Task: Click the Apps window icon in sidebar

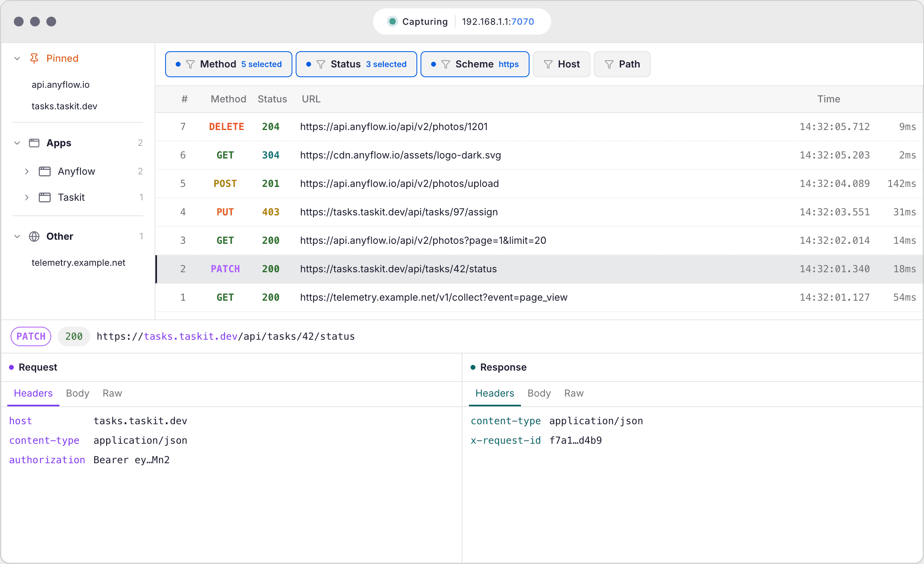Action: [x=34, y=143]
